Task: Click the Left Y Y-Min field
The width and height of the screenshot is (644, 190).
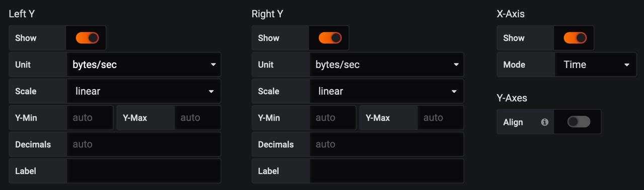Action: coord(90,118)
